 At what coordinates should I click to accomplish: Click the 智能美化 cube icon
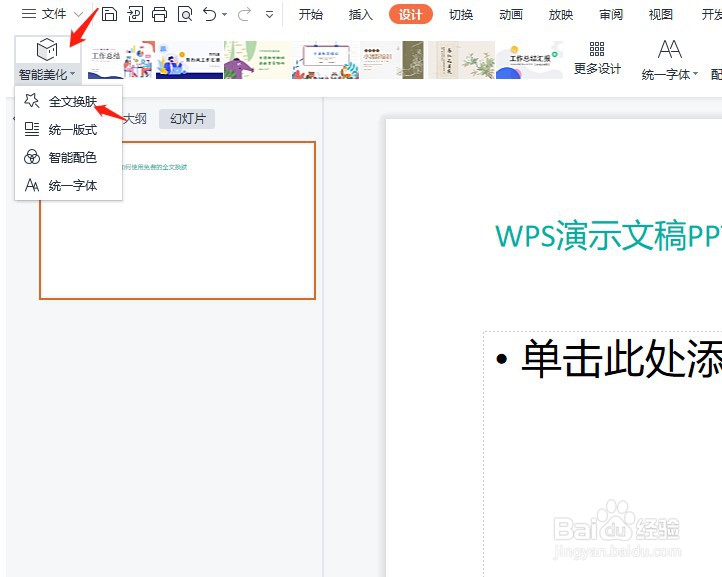[x=47, y=50]
